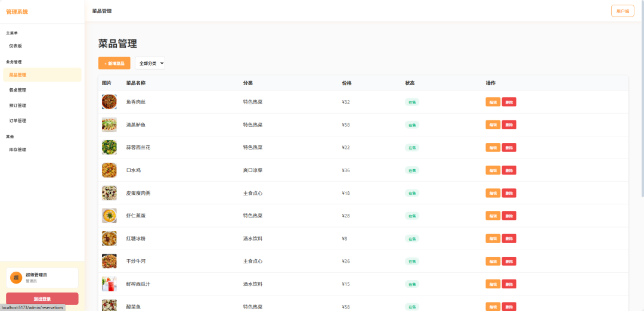Click the dish name 干炒牛河
The height and width of the screenshot is (311, 644).
135,261
